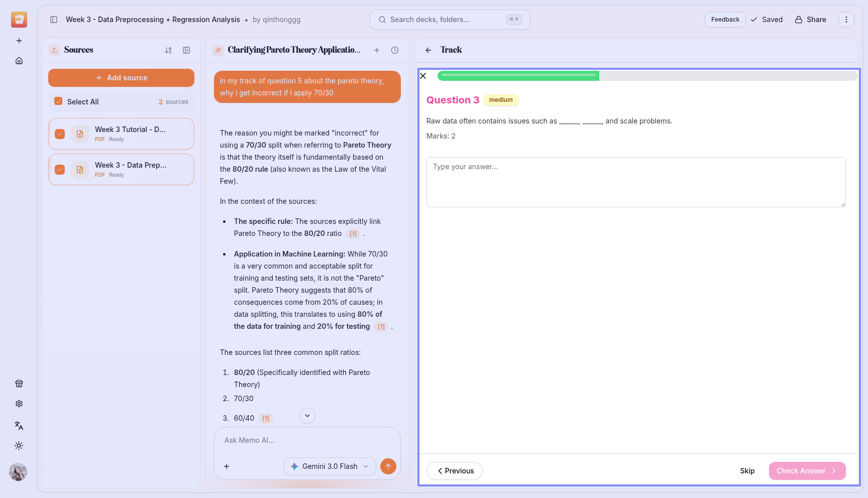Click the home icon in left sidebar

click(x=19, y=61)
